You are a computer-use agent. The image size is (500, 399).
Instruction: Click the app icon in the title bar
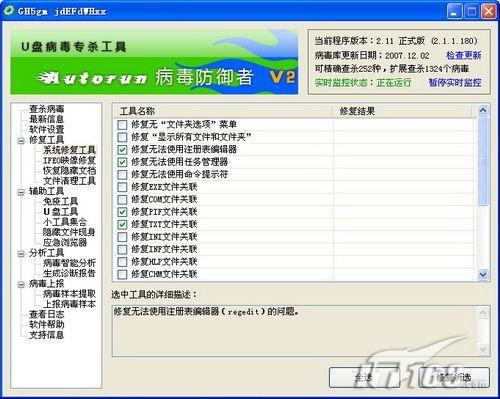point(9,11)
